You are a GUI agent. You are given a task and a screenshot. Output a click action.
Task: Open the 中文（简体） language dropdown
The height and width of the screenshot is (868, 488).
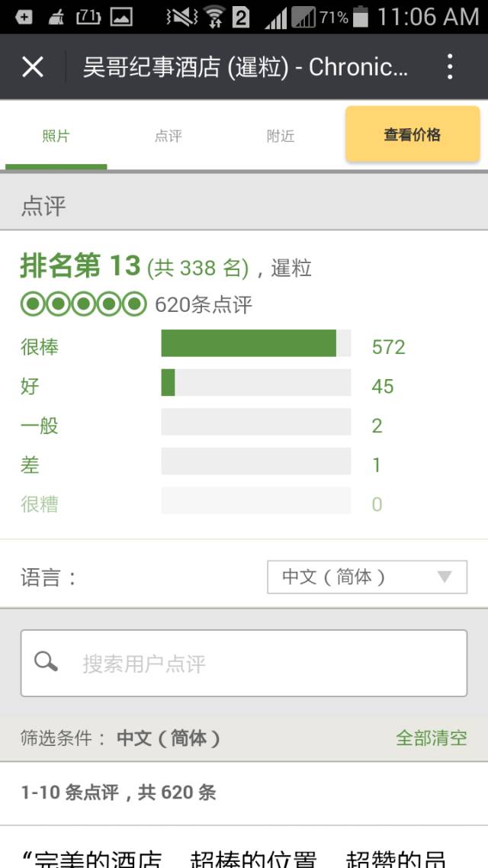366,577
